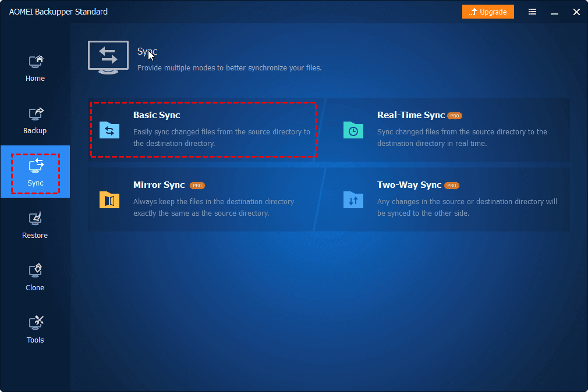Choose the Real-Time Sync title
The width and height of the screenshot is (588, 392).
point(411,115)
